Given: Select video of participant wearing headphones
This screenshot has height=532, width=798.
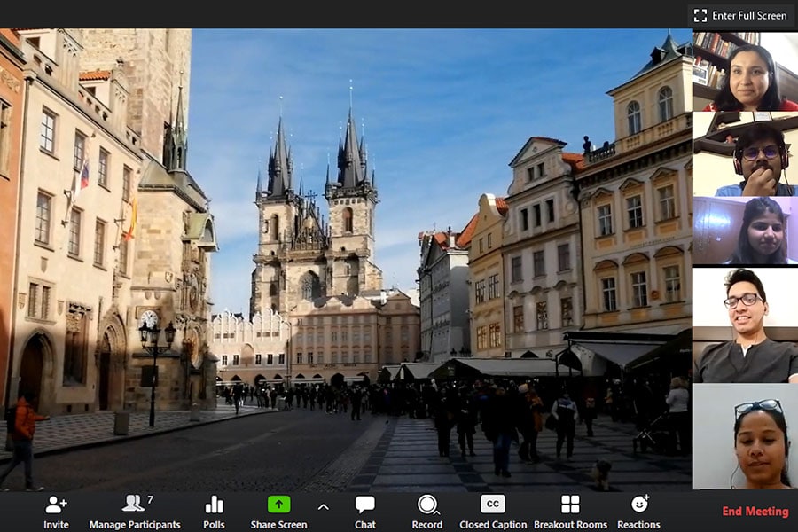Looking at the screenshot, I should tap(745, 153).
